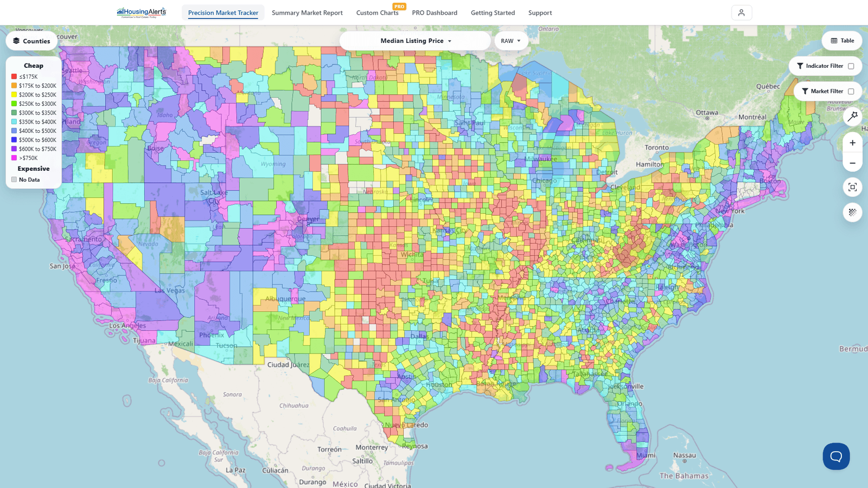Switch to Precision Market Tracker tab
Image resolution: width=868 pixels, height=488 pixels.
223,12
